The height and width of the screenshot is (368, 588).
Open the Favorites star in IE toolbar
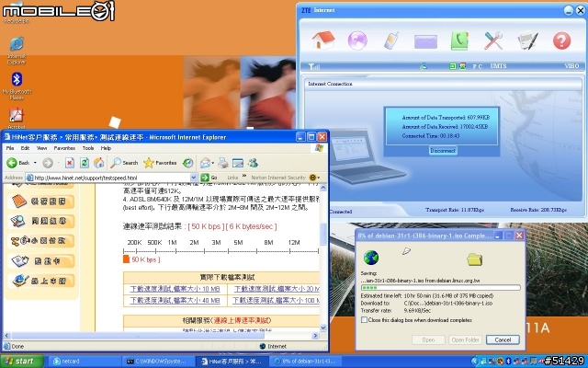160,163
